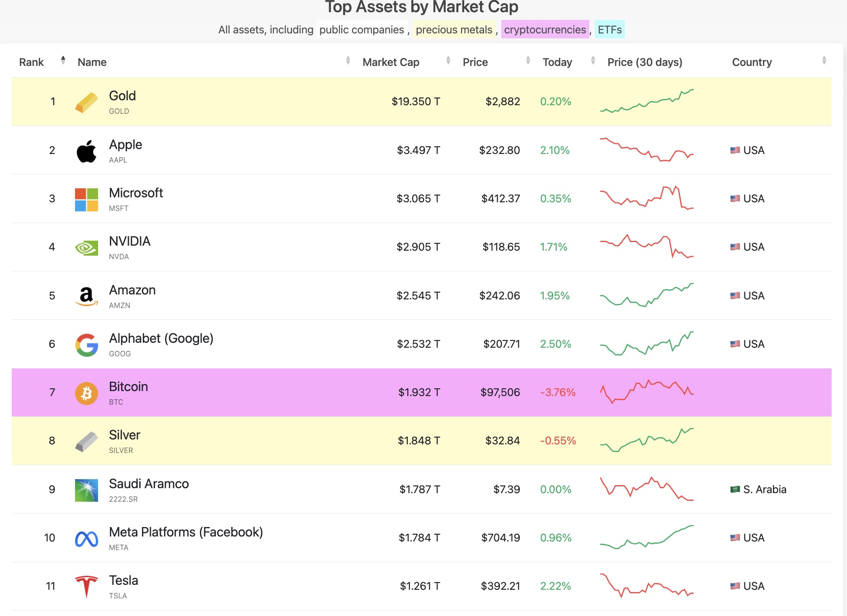Viewport: 847px width, 616px height.
Task: Click Amazon's 30-day price chart
Action: [647, 295]
